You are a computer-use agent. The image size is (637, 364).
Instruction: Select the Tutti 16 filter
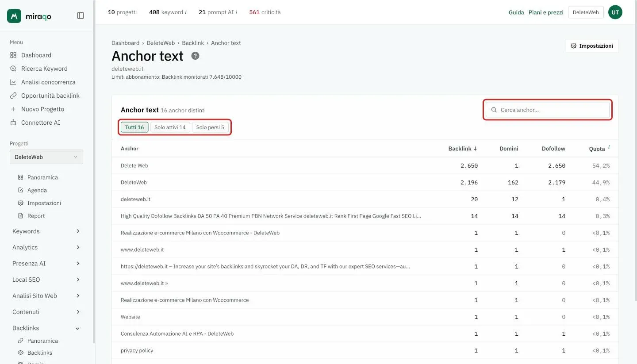(134, 127)
